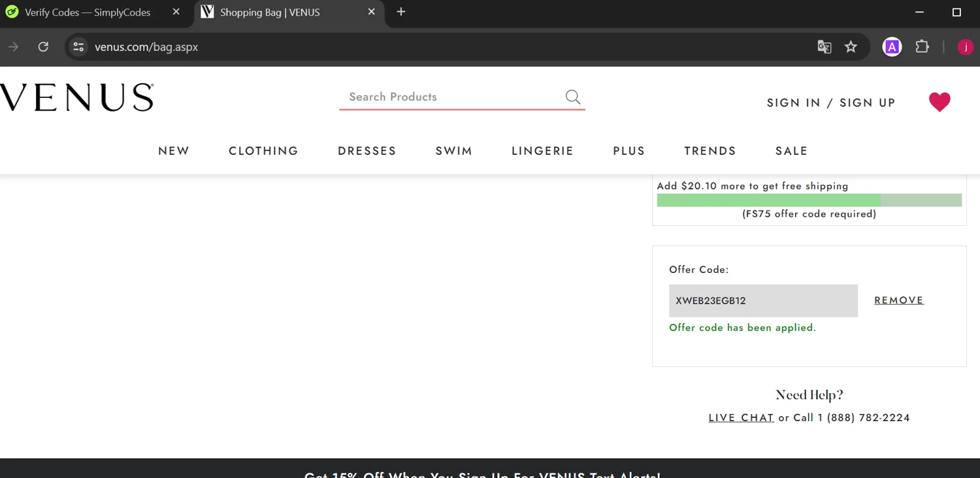Click the 'Need Help?' heading
The image size is (980, 478).
click(809, 395)
